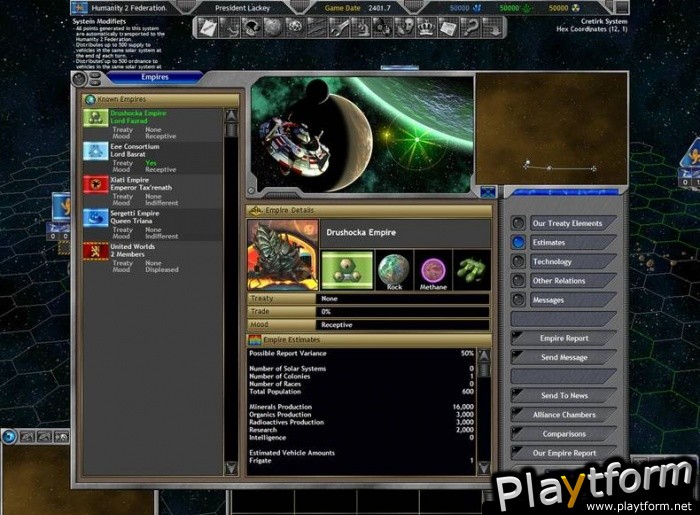This screenshot has width=700, height=515.
Task: Click the crown empire status icon
Action: [426, 28]
